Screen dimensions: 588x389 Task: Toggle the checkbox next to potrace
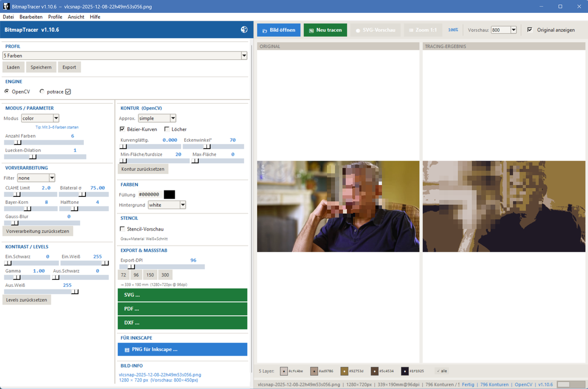pyautogui.click(x=68, y=91)
